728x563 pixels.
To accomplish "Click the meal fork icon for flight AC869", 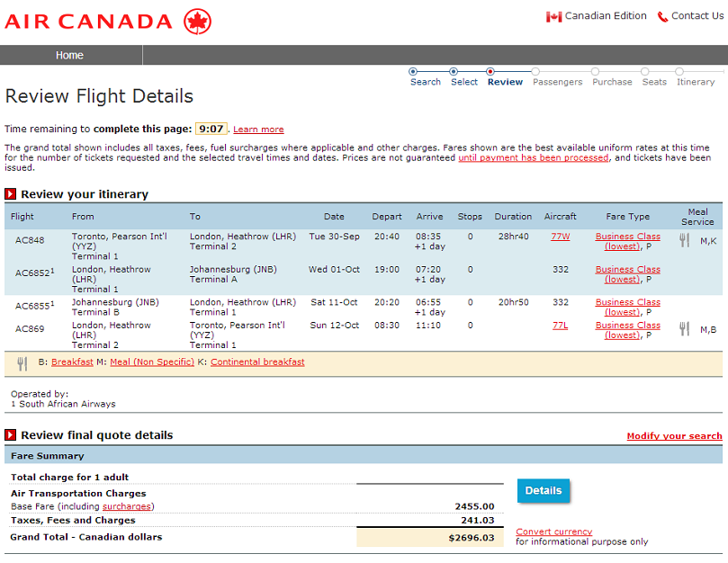I will point(684,328).
